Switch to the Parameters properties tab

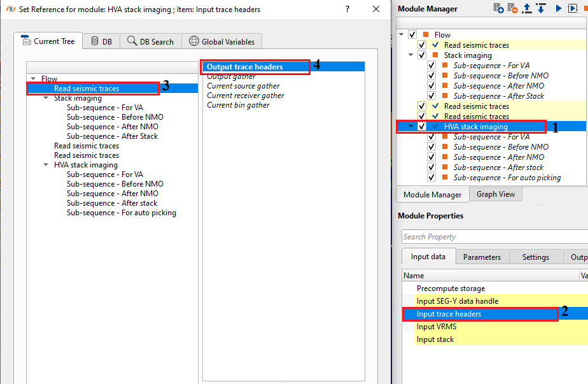(482, 257)
